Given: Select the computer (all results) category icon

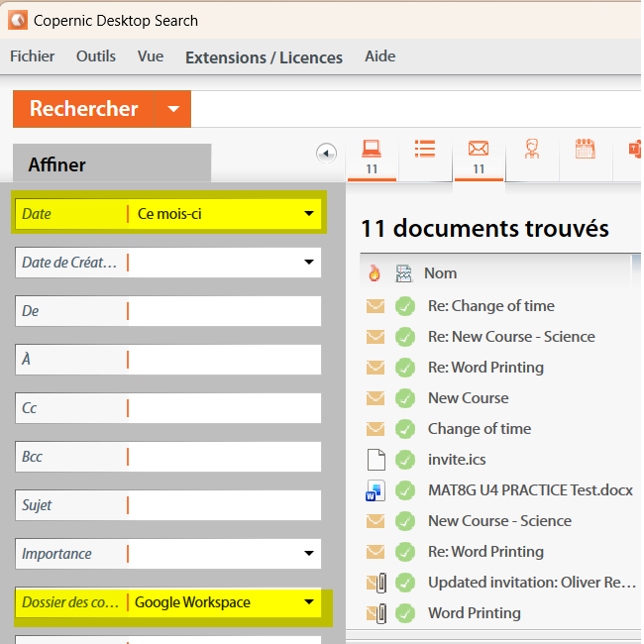Looking at the screenshot, I should pos(372,150).
